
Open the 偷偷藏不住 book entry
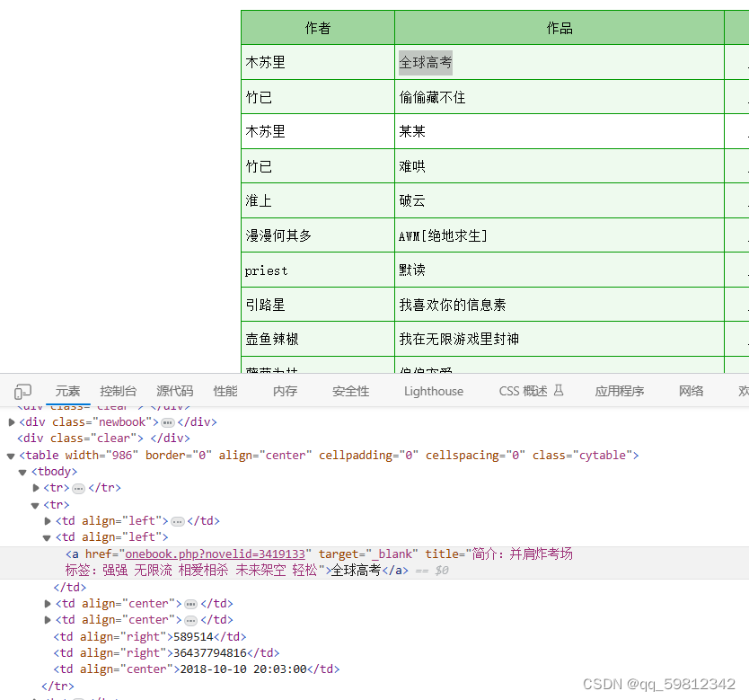pos(432,97)
